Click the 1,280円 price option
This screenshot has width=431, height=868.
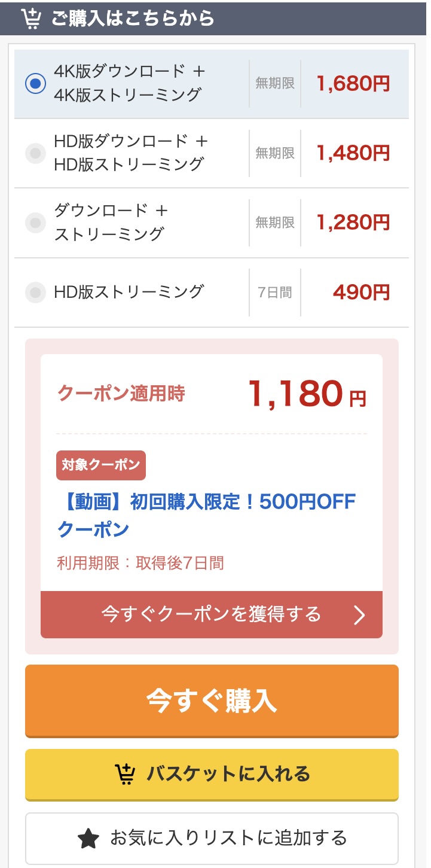pos(353,223)
